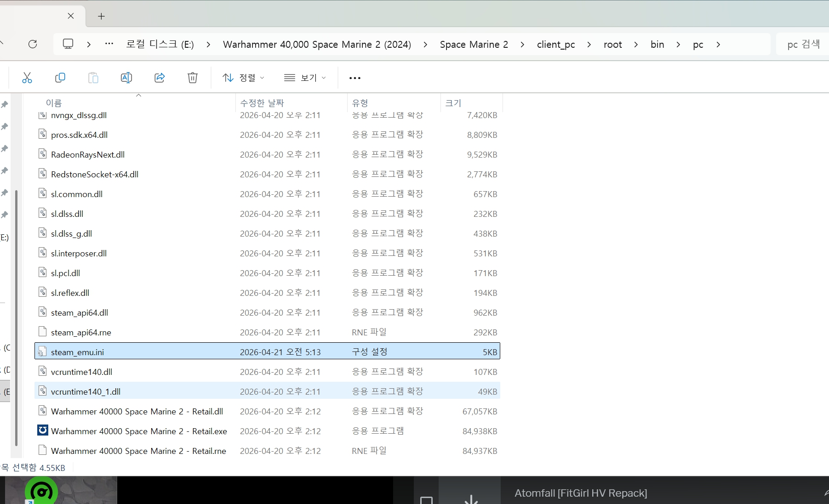Select the steam_api64.dll file
This screenshot has width=829, height=504.
click(80, 313)
